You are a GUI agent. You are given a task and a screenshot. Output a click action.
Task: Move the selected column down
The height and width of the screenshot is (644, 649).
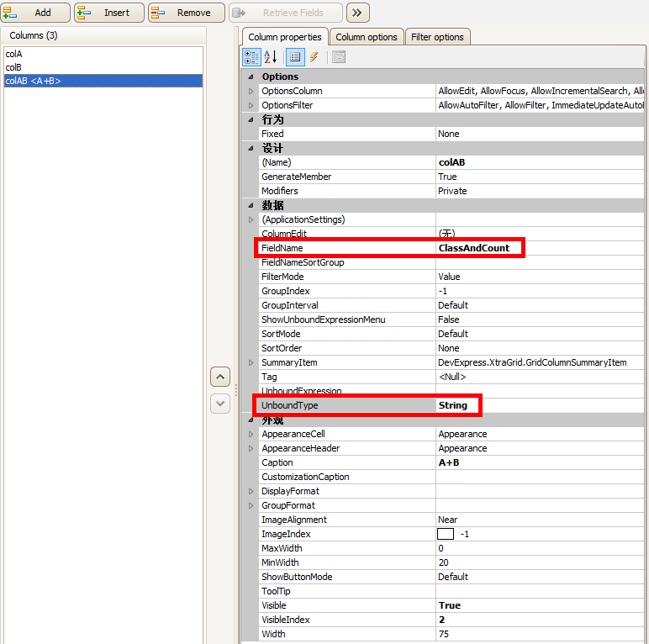tap(220, 404)
